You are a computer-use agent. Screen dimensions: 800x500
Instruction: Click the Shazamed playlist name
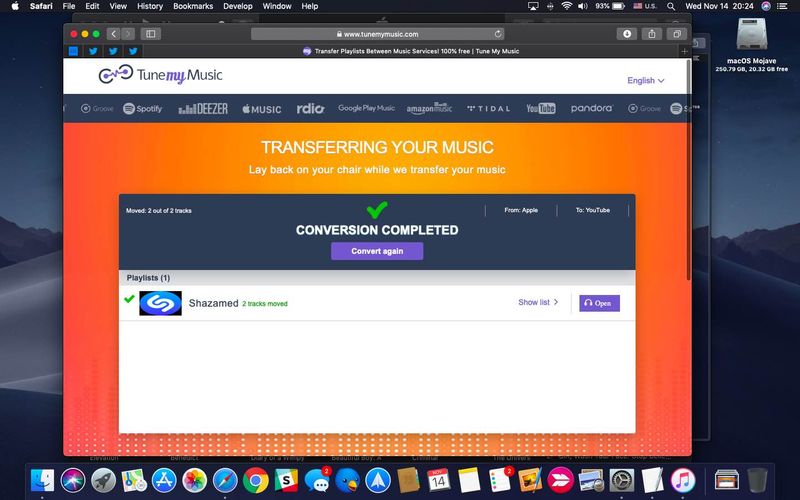pos(213,303)
